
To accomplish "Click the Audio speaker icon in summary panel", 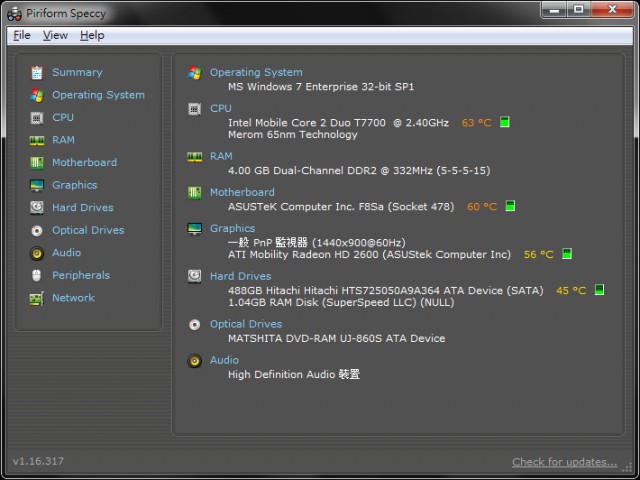I will [x=194, y=361].
